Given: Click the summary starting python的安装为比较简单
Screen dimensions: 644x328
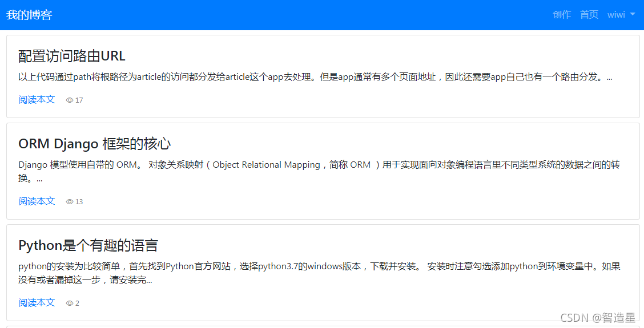Looking at the screenshot, I should [x=319, y=273].
